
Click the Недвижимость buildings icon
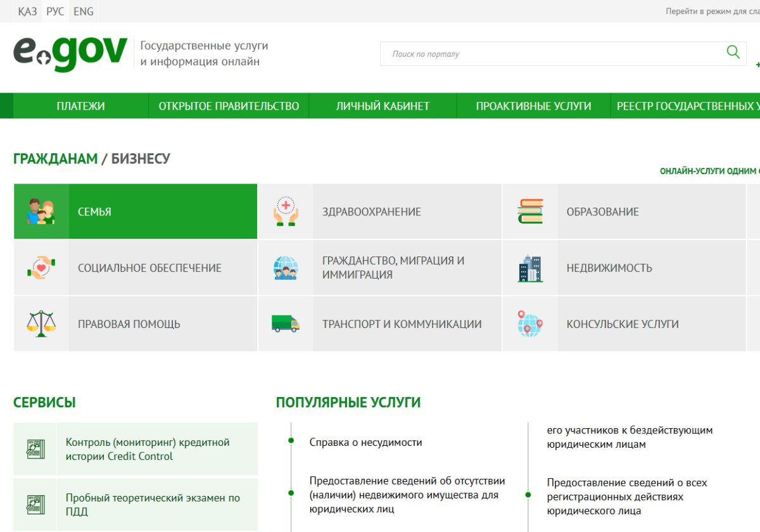tap(530, 267)
